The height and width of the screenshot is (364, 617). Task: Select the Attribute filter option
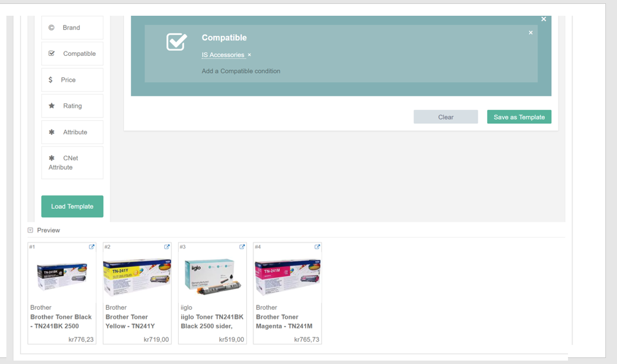(72, 132)
